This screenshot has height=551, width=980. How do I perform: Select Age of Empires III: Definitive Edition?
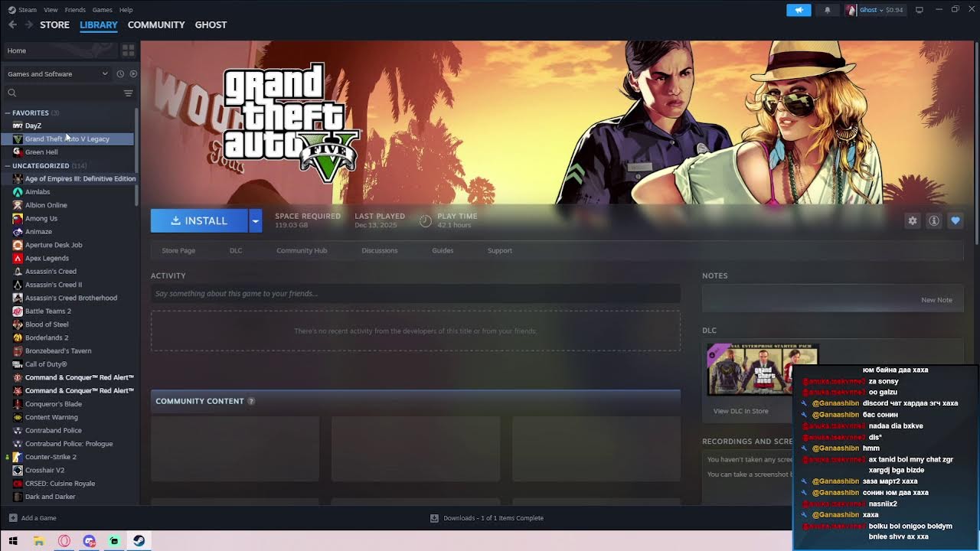click(80, 179)
